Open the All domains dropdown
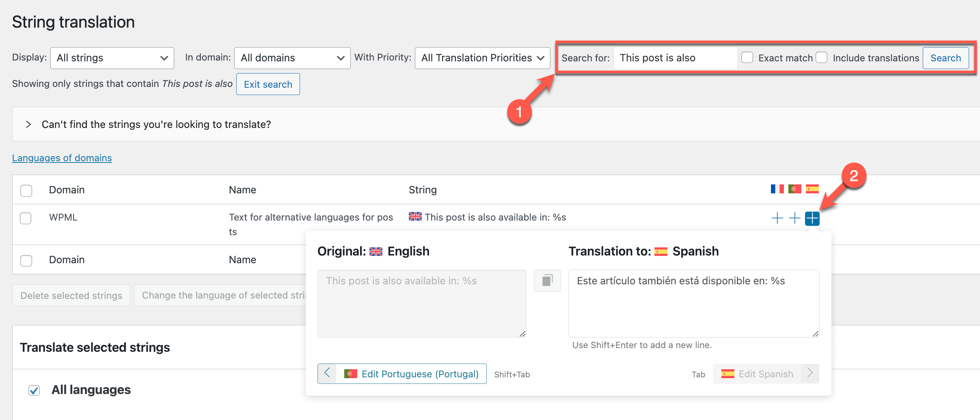Viewport: 980px width, 420px height. point(292,58)
